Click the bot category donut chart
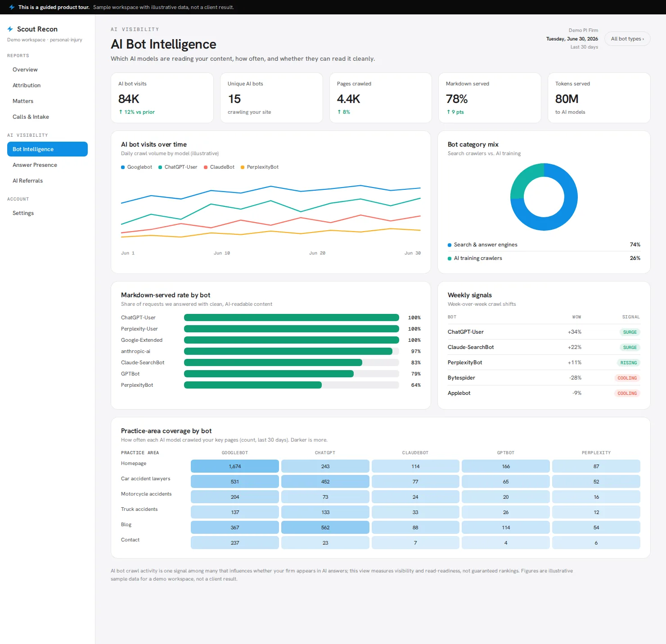 pos(544,197)
